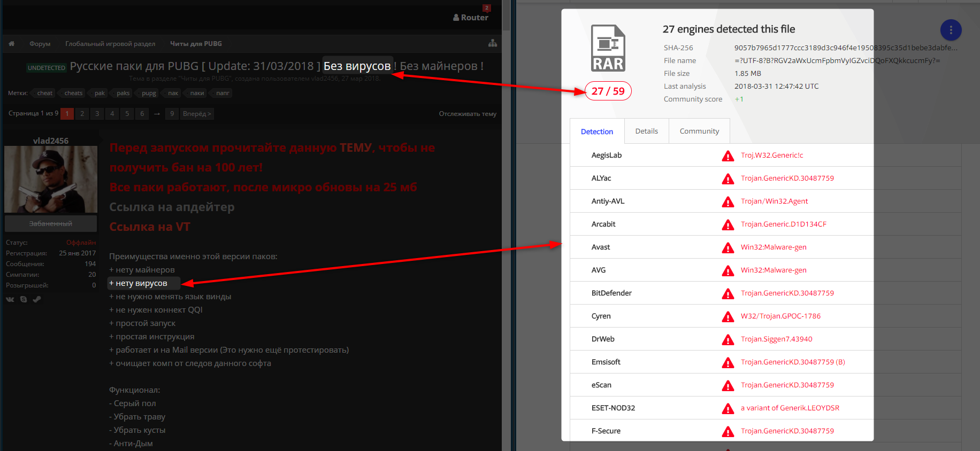Go to forum home via house icon
Viewport: 980px width, 451px height.
(11, 44)
